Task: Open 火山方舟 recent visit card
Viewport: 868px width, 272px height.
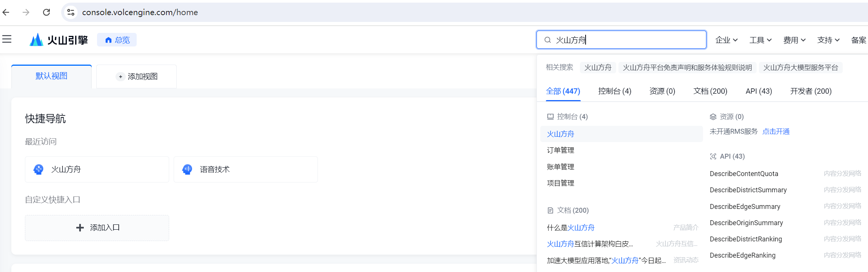Action: (x=97, y=169)
